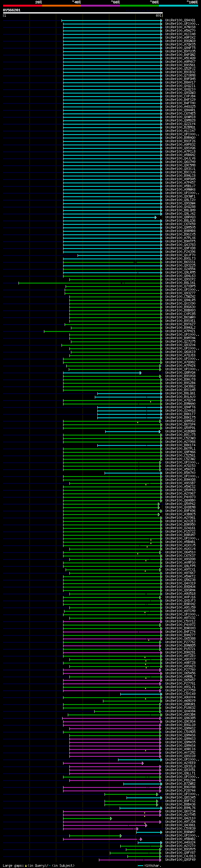This screenshot has height=868, width=201.
Task: Select the UniRef100_Q52PJ2 label
Action: [x=180, y=69]
